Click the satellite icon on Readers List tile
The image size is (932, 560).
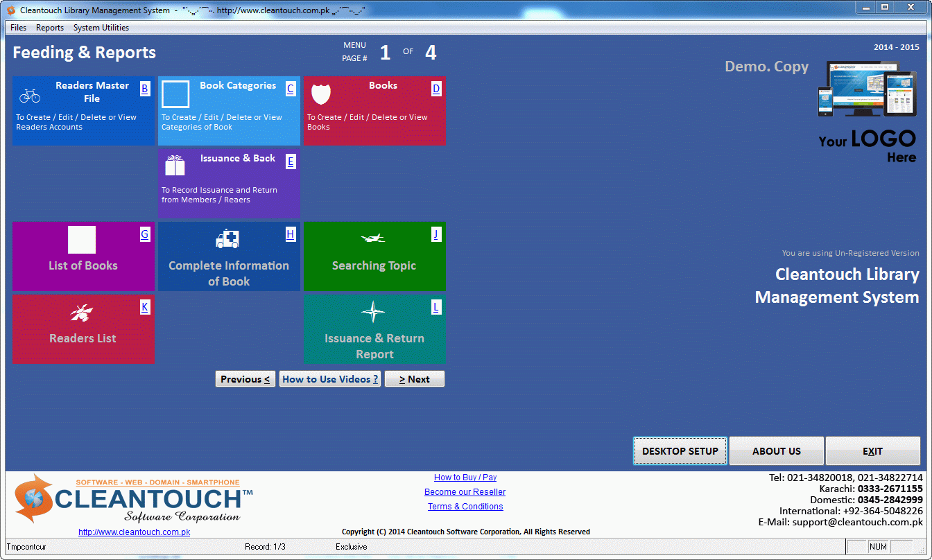tap(81, 313)
